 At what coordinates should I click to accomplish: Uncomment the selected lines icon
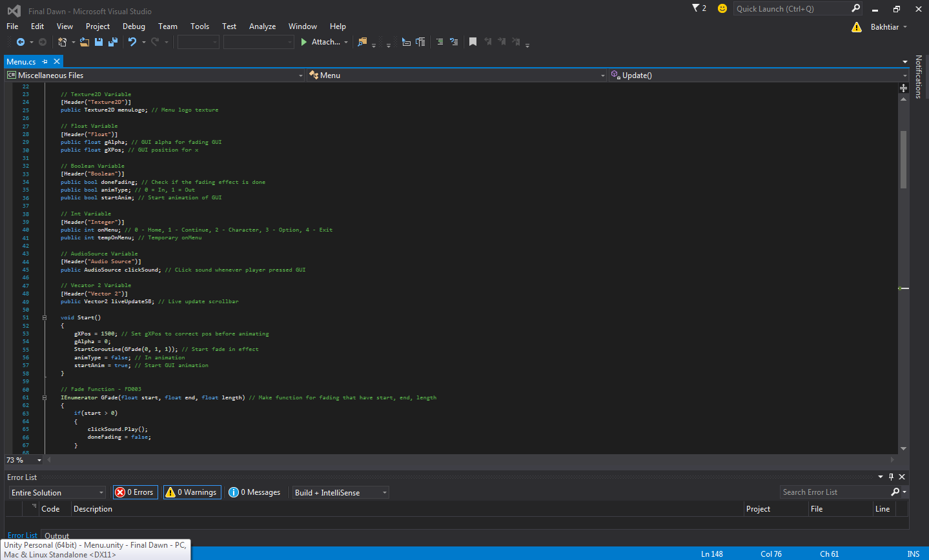pos(454,42)
